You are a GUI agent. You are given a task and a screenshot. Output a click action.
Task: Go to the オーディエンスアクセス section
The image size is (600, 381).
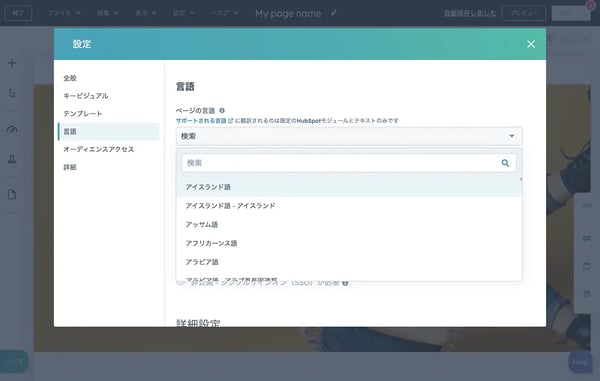(x=99, y=149)
